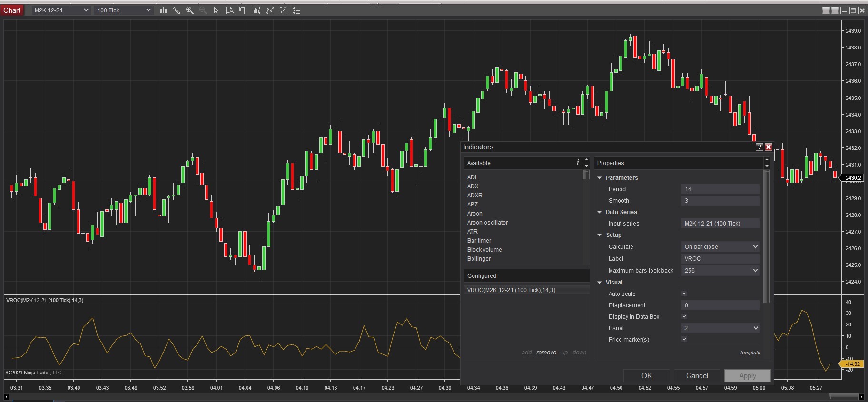
Task: Click the Smooth input field
Action: click(x=720, y=201)
